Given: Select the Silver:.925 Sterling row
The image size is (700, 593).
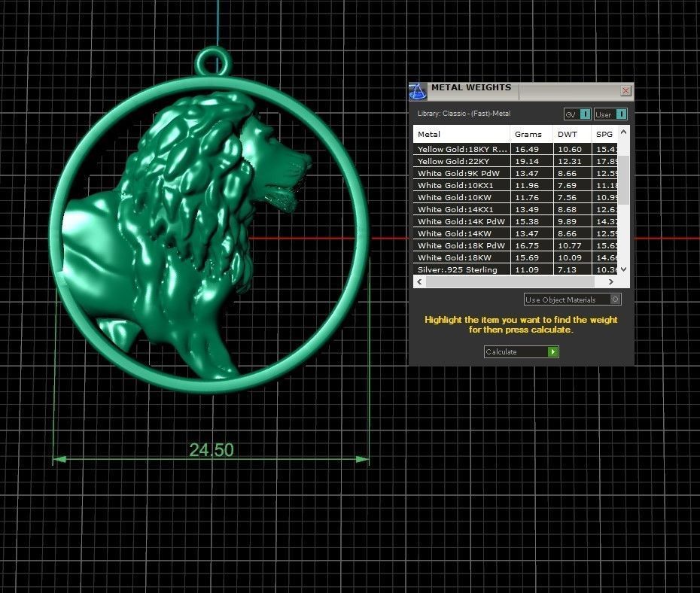Looking at the screenshot, I should pos(516,269).
